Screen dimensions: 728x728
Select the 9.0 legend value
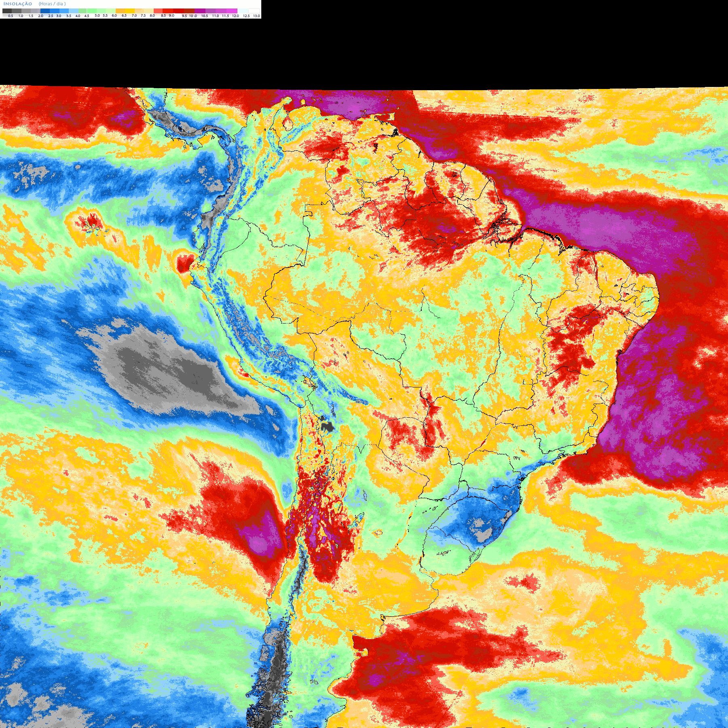pyautogui.click(x=171, y=15)
